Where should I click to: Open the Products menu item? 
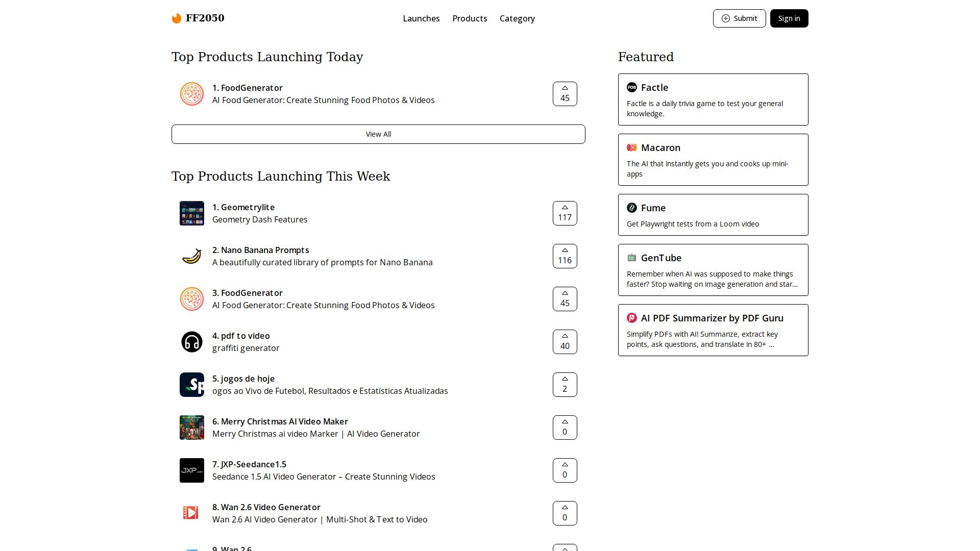coord(470,18)
